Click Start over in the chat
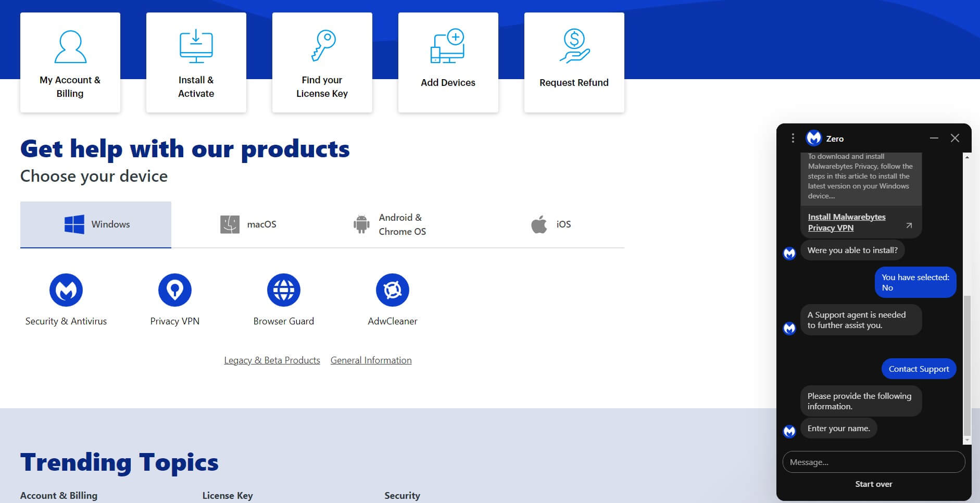Image resolution: width=980 pixels, height=503 pixels. pyautogui.click(x=873, y=484)
